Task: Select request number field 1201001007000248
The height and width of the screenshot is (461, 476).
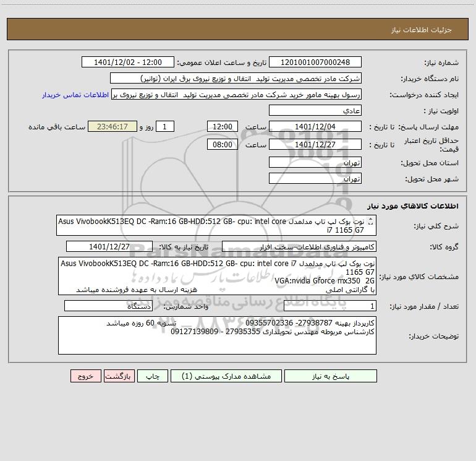Action: [x=315, y=62]
